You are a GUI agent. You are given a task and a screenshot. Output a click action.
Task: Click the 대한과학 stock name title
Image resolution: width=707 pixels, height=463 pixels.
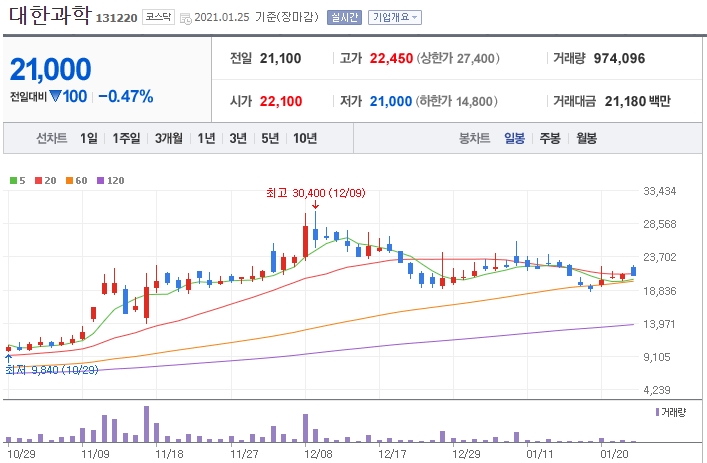50,15
